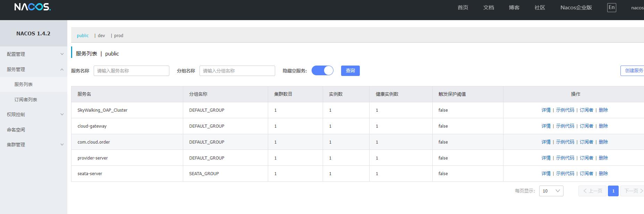Screen dimensions: 644x214
Task: Select page 1 in pagination
Action: pyautogui.click(x=613, y=191)
